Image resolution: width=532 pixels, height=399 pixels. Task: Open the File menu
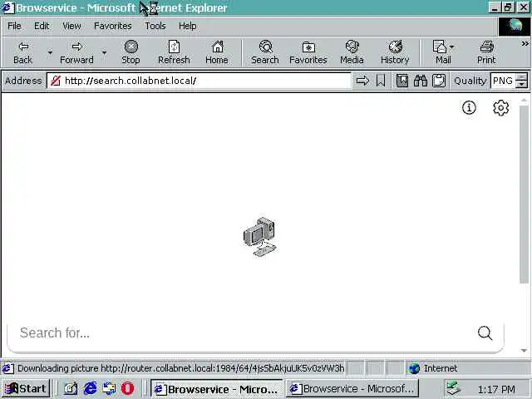point(14,26)
